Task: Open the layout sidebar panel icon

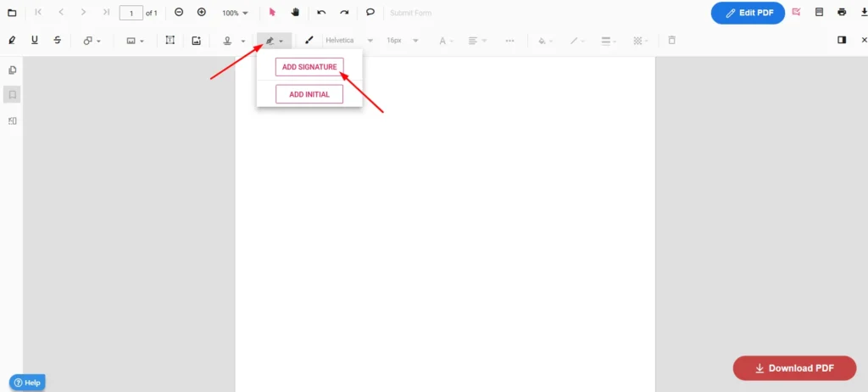Action: click(12, 120)
